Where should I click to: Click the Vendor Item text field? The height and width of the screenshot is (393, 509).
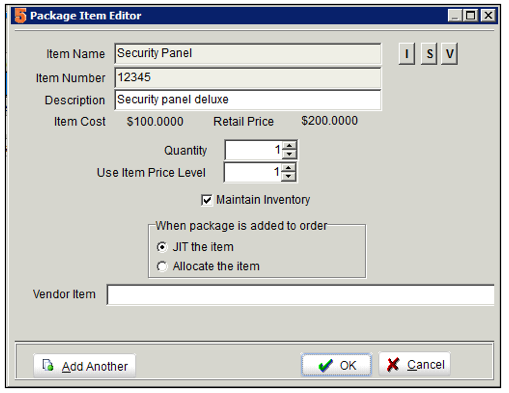tap(300, 295)
